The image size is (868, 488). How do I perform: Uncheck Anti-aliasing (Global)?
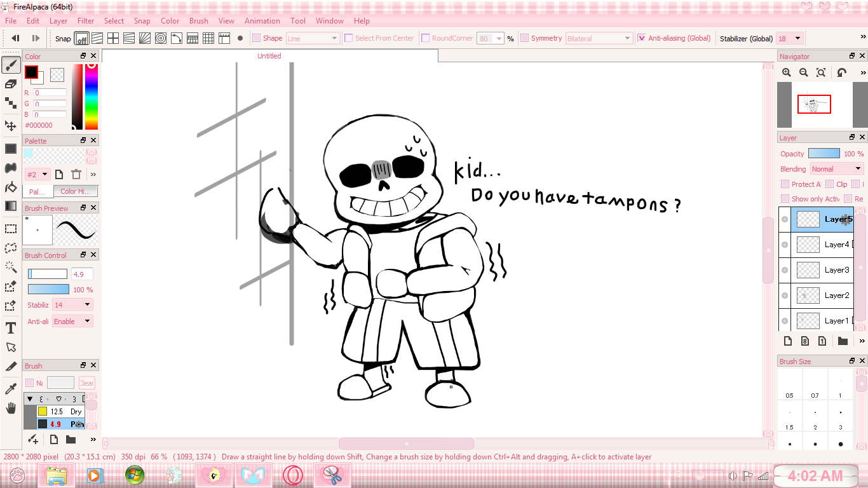click(642, 38)
